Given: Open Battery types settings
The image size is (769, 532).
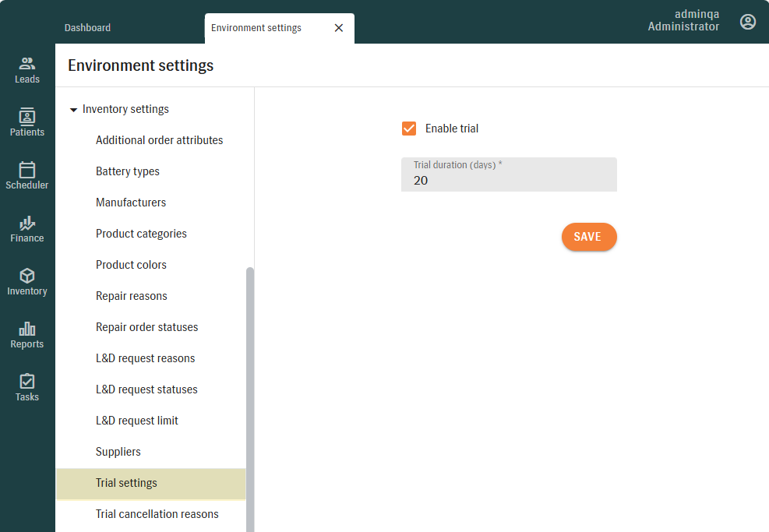Looking at the screenshot, I should 128,171.
